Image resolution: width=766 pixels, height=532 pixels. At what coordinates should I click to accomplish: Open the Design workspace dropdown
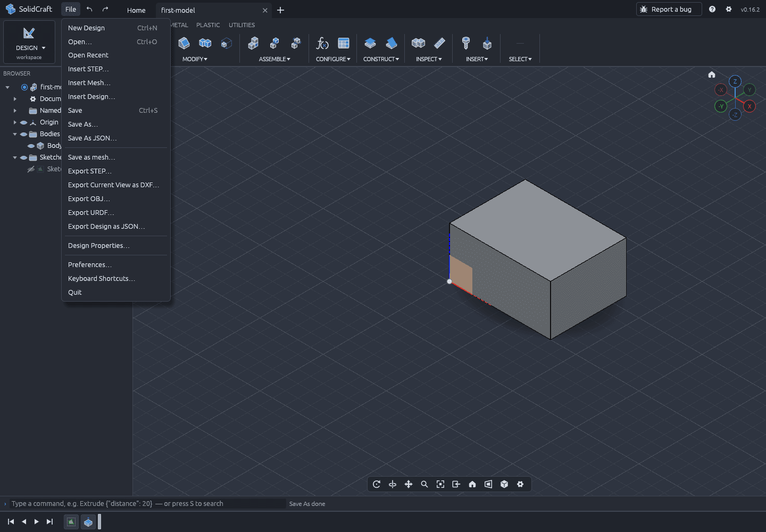point(29,42)
